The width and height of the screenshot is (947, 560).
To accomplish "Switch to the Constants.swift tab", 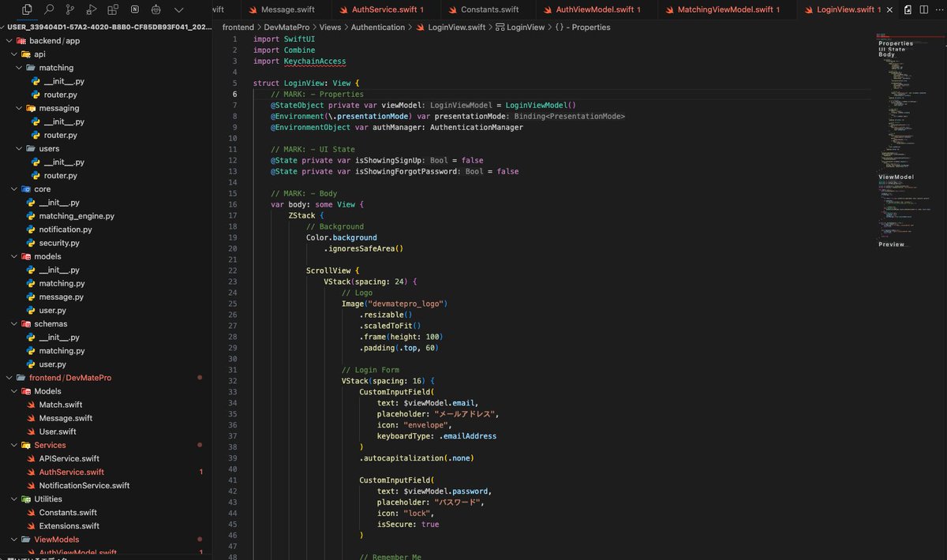I will pyautogui.click(x=489, y=9).
